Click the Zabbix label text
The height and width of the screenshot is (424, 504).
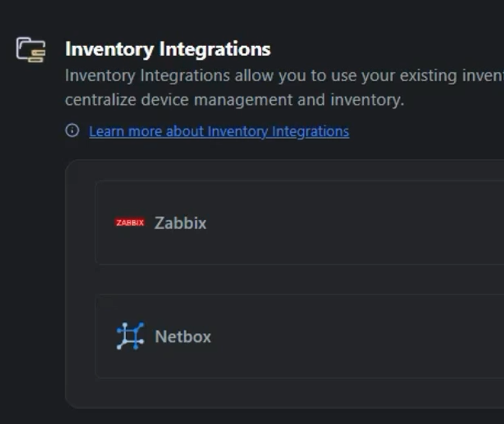(x=179, y=223)
